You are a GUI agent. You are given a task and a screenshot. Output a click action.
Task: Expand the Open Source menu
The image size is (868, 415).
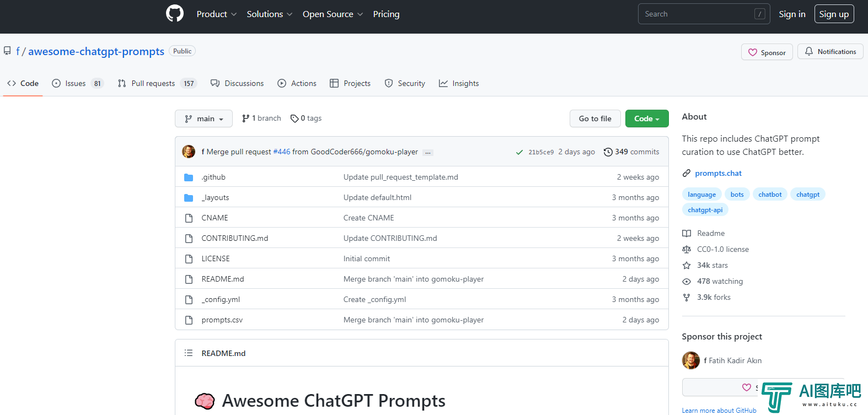[x=333, y=14]
